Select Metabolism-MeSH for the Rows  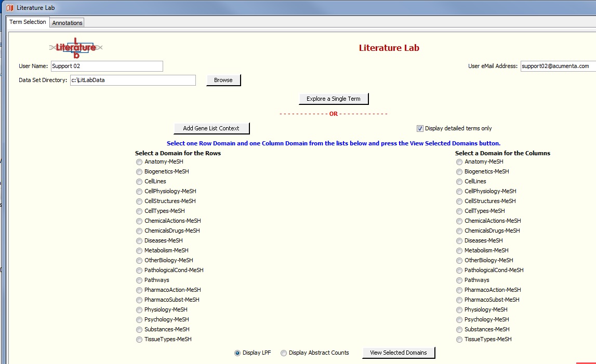(x=139, y=251)
